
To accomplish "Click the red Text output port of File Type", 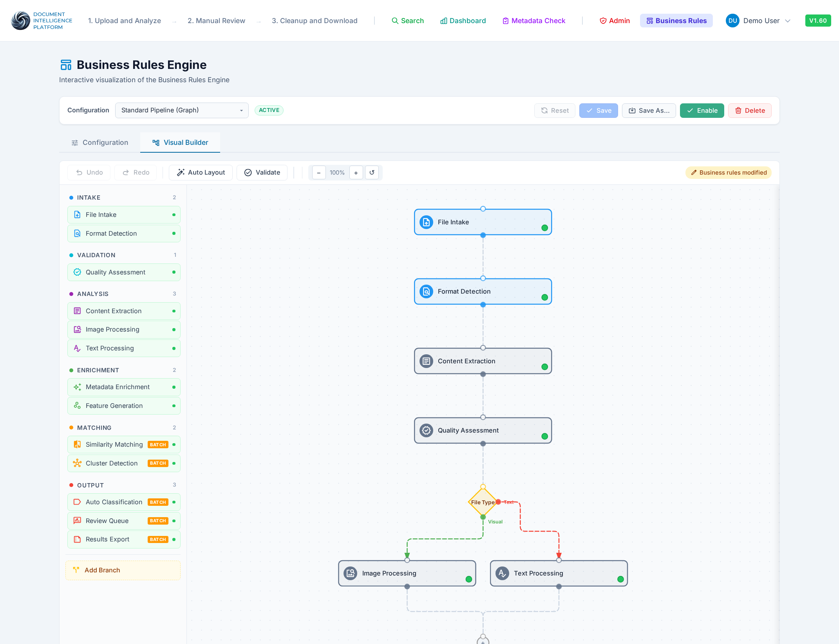I will pos(498,502).
